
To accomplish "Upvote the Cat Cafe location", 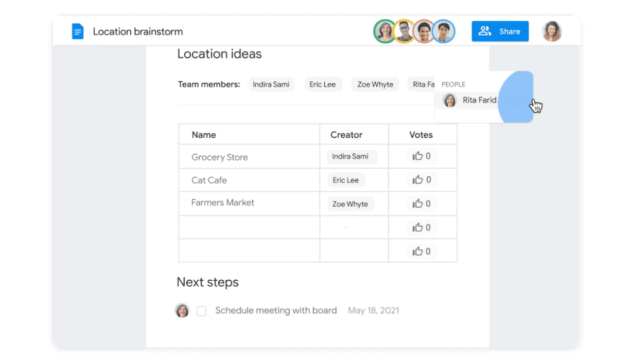I will coord(422,179).
